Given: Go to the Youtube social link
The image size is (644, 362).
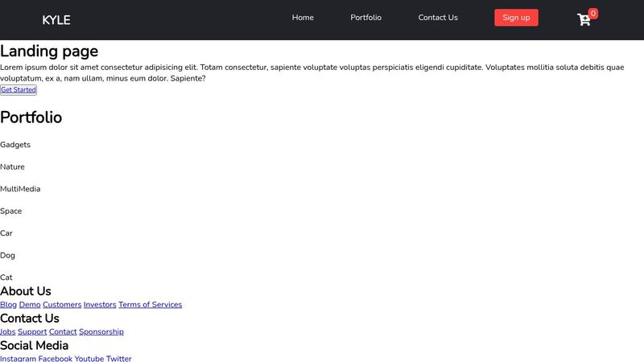Looking at the screenshot, I should coord(89,358).
